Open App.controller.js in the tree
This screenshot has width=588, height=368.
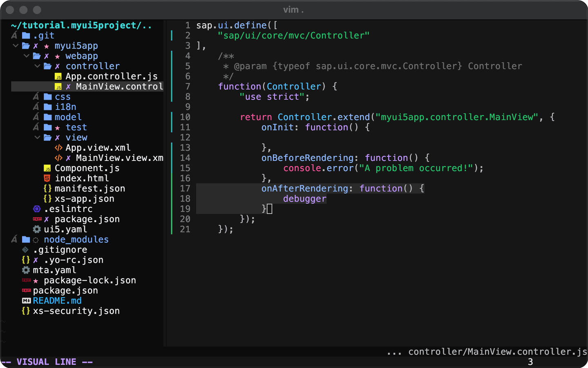tap(111, 76)
